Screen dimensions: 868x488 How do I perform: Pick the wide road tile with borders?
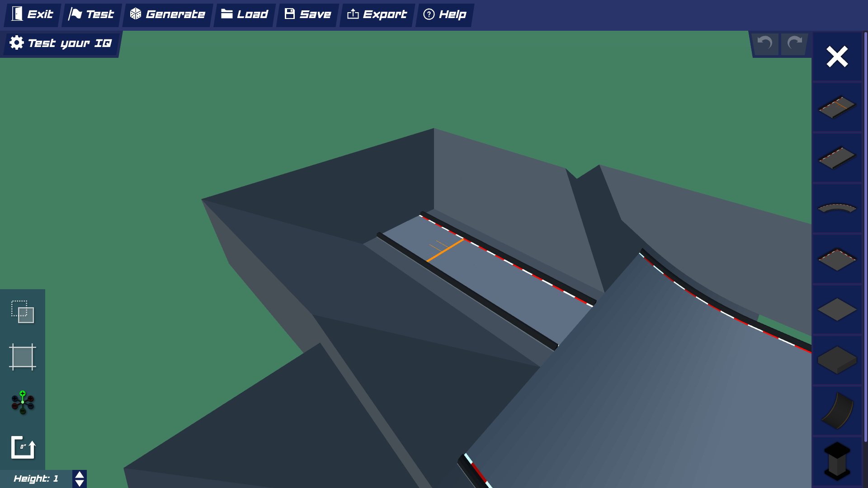click(837, 259)
